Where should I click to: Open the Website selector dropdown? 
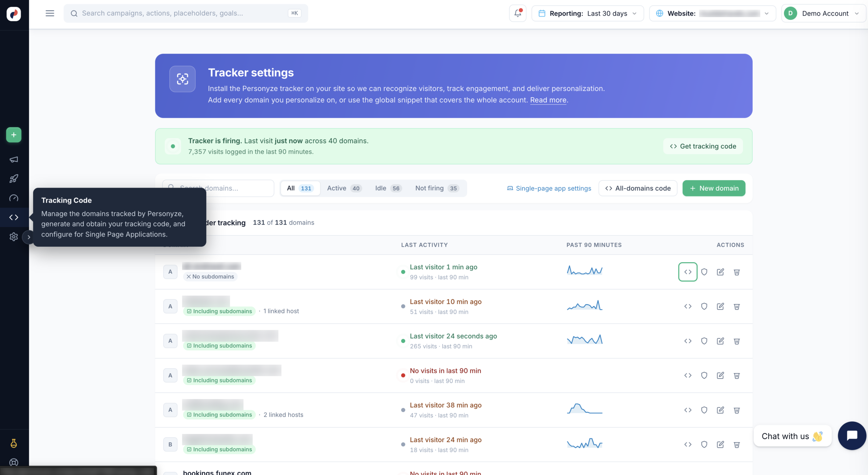712,13
